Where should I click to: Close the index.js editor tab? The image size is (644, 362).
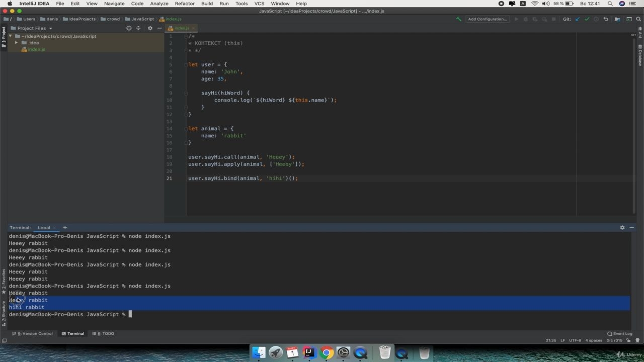pyautogui.click(x=193, y=28)
